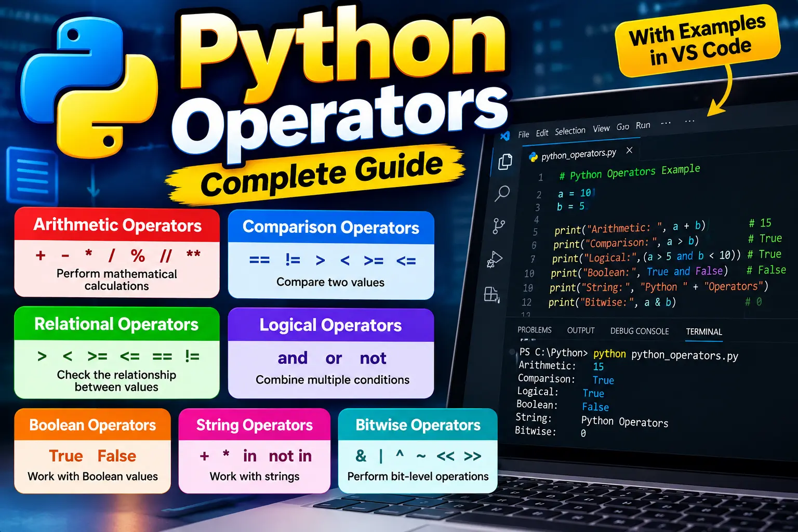Click 'not in' in the String Operators card
This screenshot has height=532, width=798.
click(290, 456)
